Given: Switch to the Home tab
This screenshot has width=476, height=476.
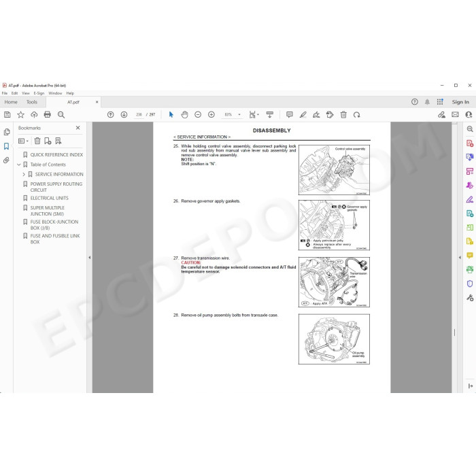Looking at the screenshot, I should (x=11, y=102).
